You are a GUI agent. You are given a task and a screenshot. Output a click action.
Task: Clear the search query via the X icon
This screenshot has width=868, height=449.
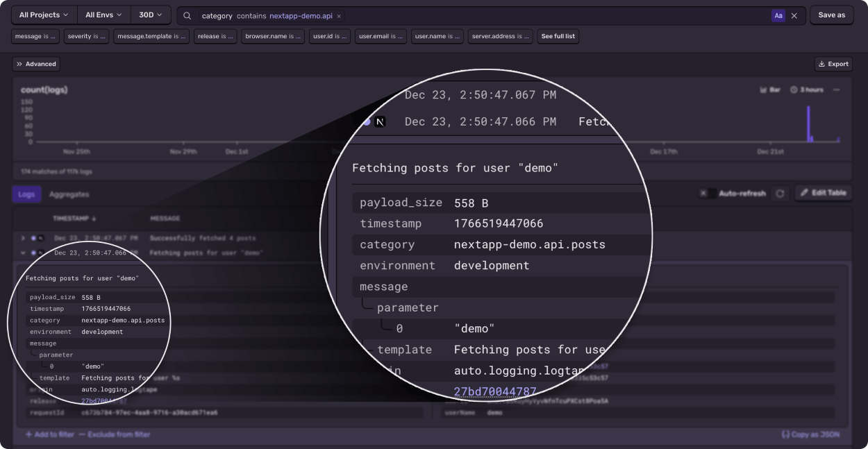coord(794,15)
